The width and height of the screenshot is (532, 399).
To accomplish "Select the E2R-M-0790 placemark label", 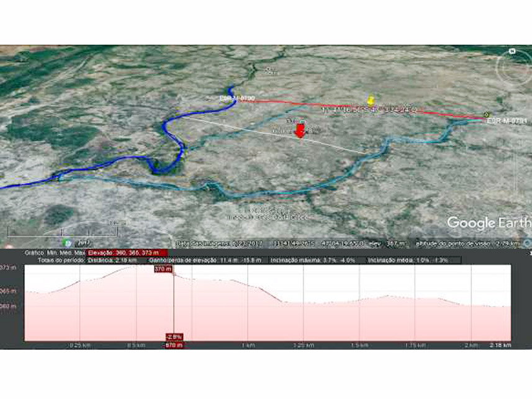I will point(237,99).
